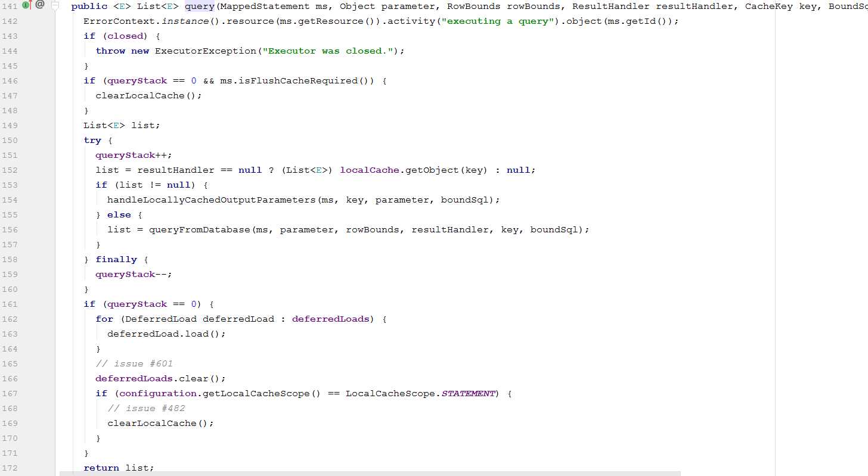Click localCache on line 152

point(370,170)
